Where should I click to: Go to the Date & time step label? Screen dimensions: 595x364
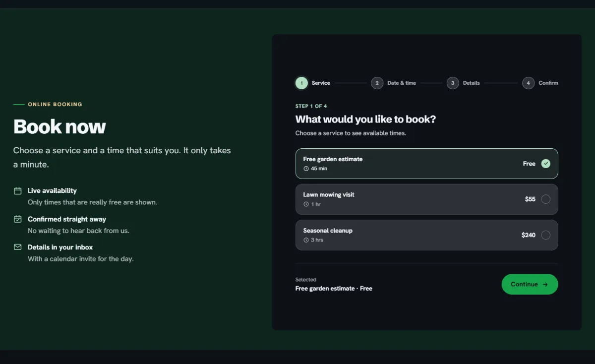402,83
